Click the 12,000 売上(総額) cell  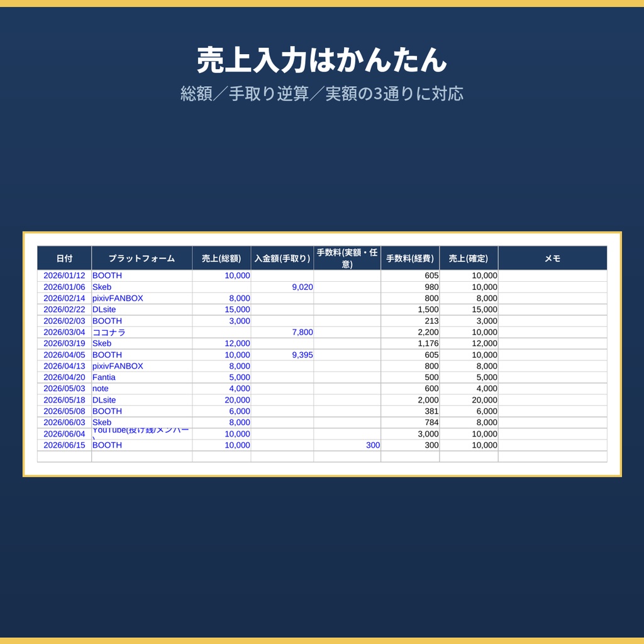(x=221, y=343)
